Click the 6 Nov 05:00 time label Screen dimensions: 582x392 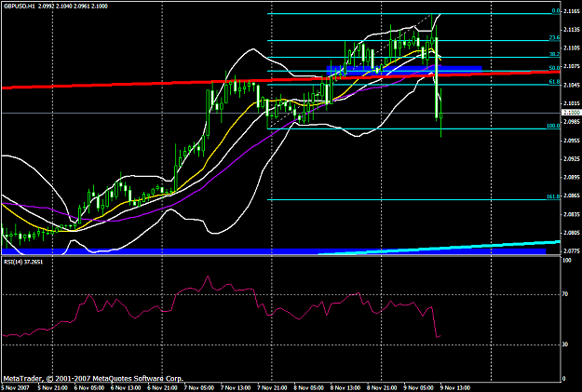pyautogui.click(x=89, y=387)
